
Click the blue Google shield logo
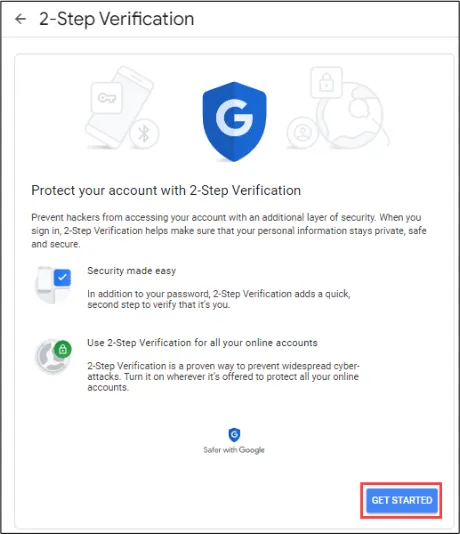tap(234, 121)
